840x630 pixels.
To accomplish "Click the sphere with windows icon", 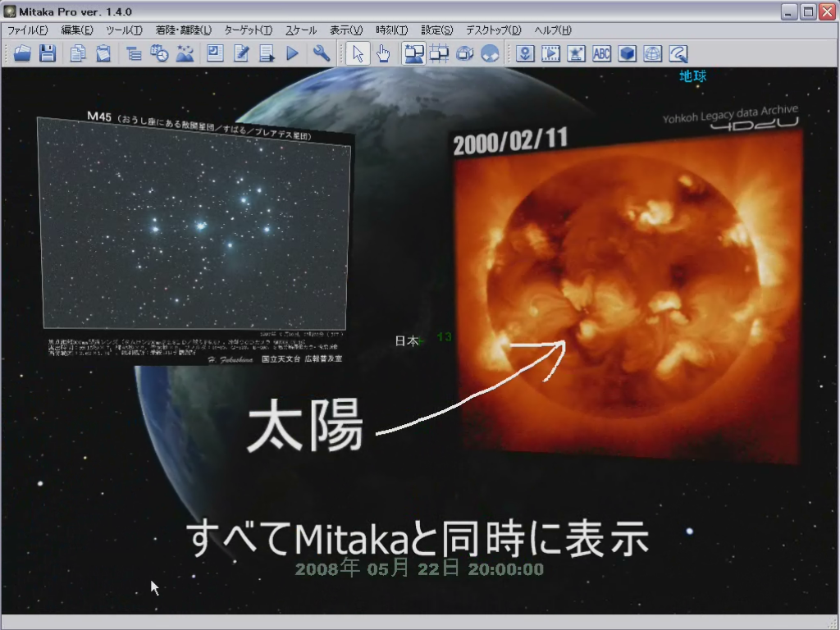I will pyautogui.click(x=491, y=53).
